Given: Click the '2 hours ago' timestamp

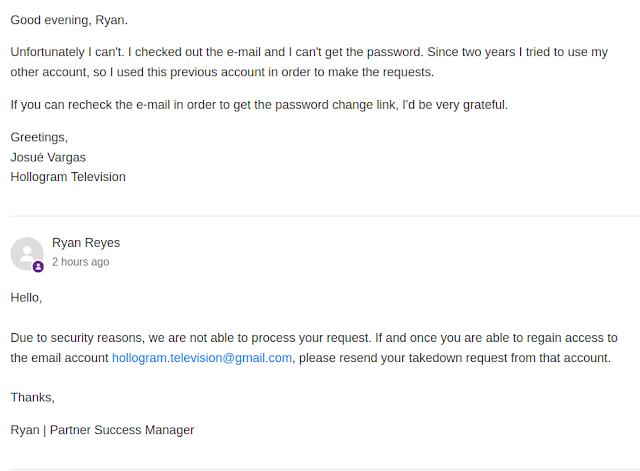Looking at the screenshot, I should pyautogui.click(x=81, y=262).
